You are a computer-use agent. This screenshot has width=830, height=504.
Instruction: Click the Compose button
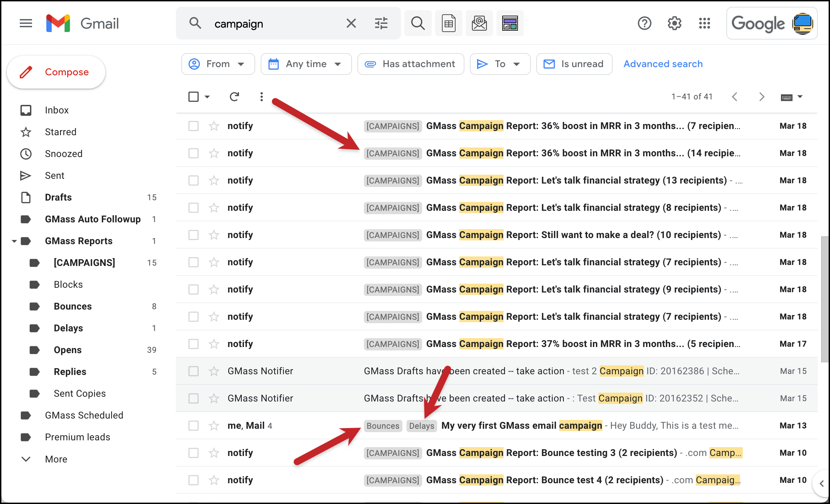[56, 72]
